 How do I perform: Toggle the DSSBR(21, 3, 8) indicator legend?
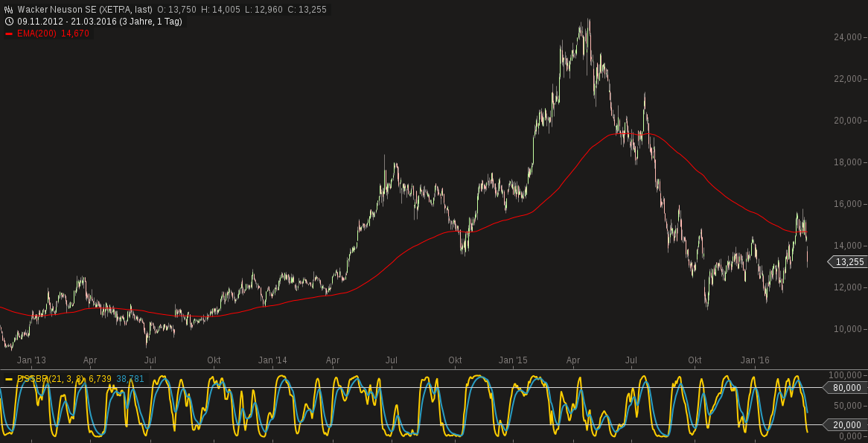48,378
